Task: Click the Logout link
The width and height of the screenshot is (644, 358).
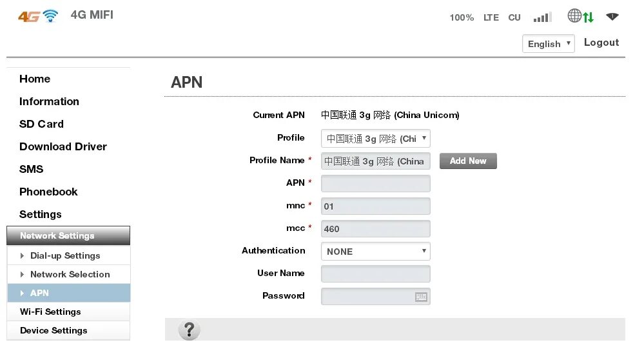Action: (x=601, y=43)
